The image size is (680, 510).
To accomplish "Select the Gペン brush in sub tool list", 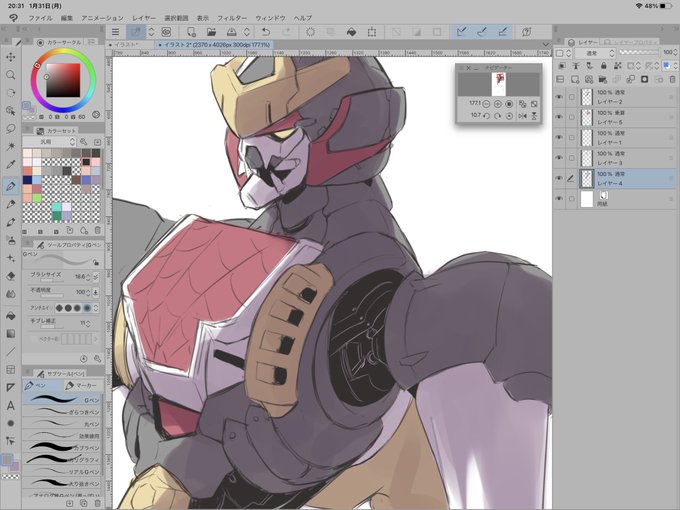I will (63, 399).
